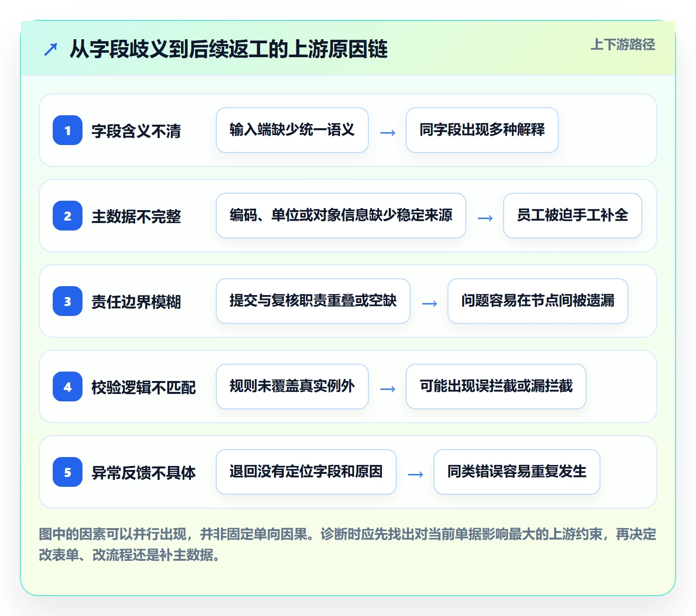Click the diagonal arrow icon beside the title

[51, 49]
